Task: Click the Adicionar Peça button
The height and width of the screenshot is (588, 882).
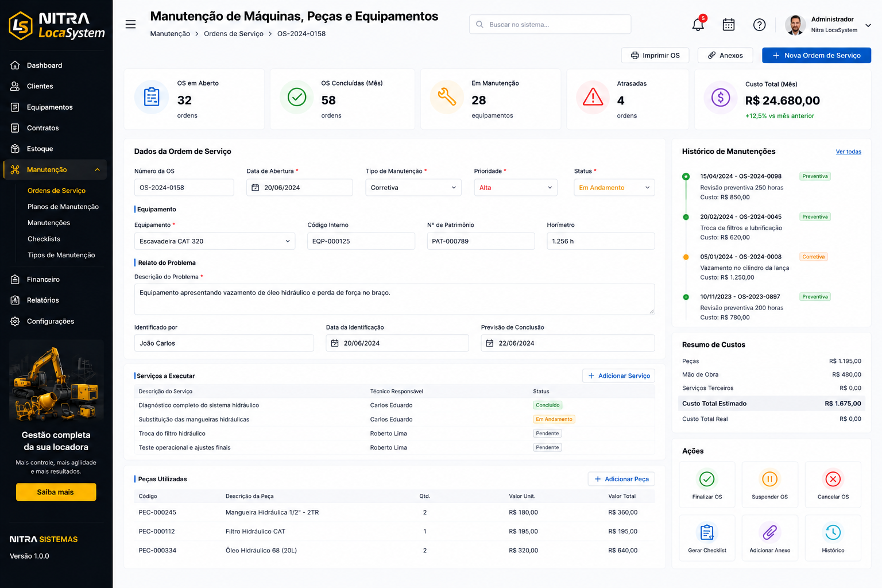Action: (x=621, y=479)
